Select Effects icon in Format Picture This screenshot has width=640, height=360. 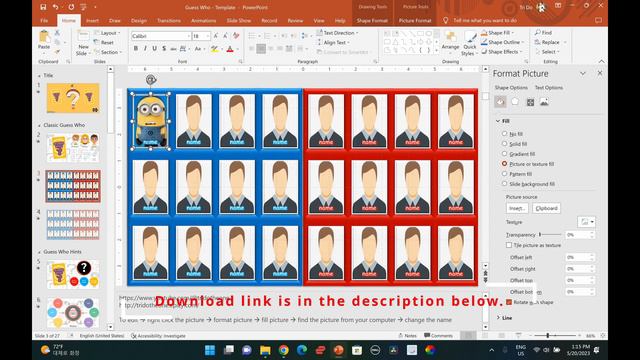tap(515, 102)
